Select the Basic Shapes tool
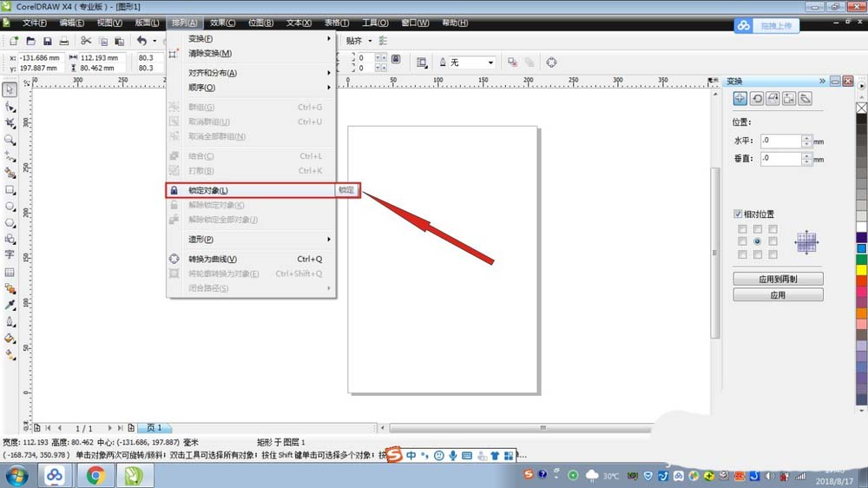The image size is (868, 488). point(10,239)
